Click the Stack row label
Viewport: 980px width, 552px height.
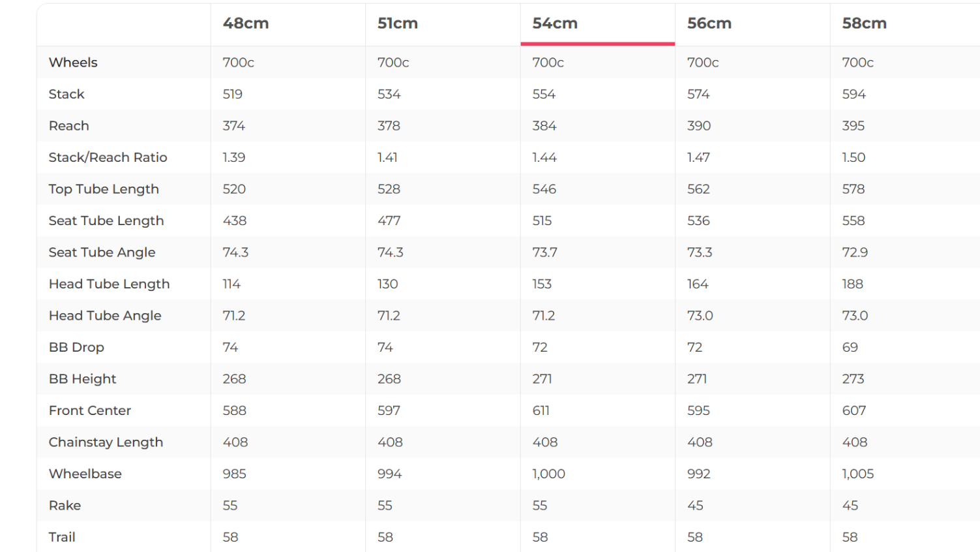pos(67,94)
